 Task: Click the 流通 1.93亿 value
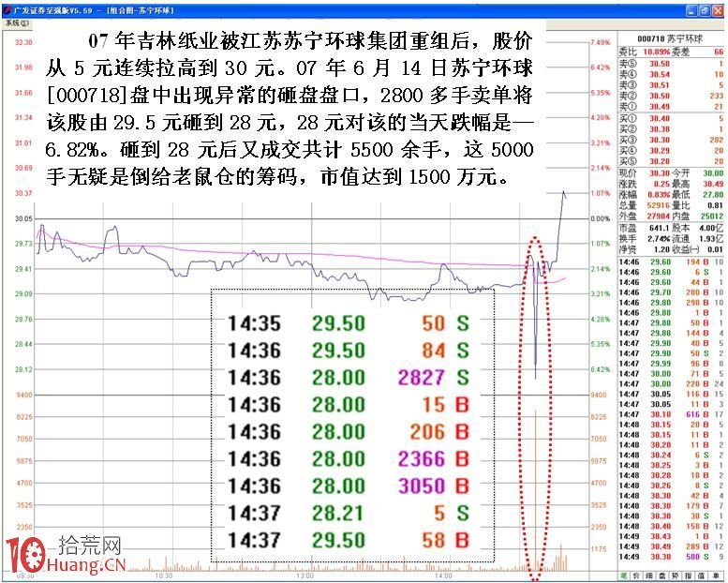[x=711, y=239]
